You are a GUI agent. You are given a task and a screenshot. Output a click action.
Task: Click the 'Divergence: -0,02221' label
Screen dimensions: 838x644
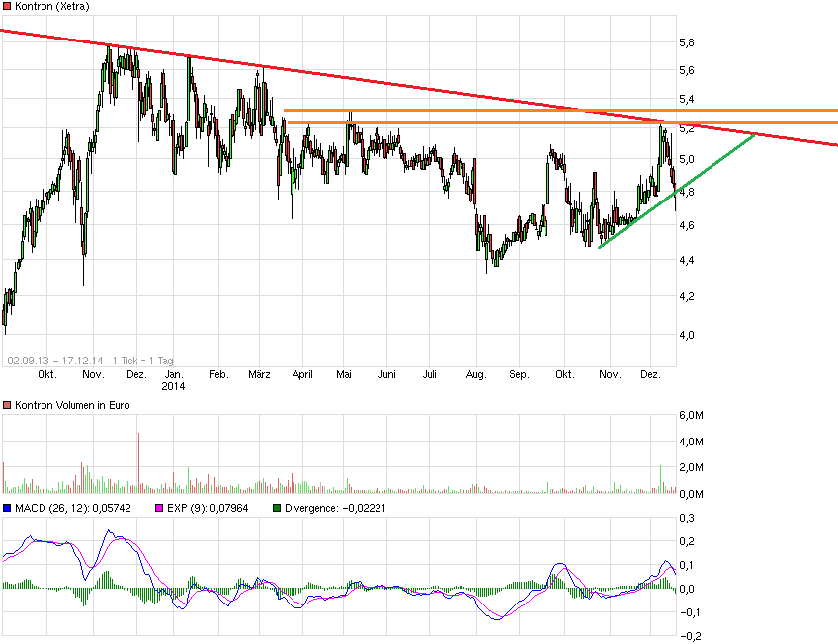point(335,508)
